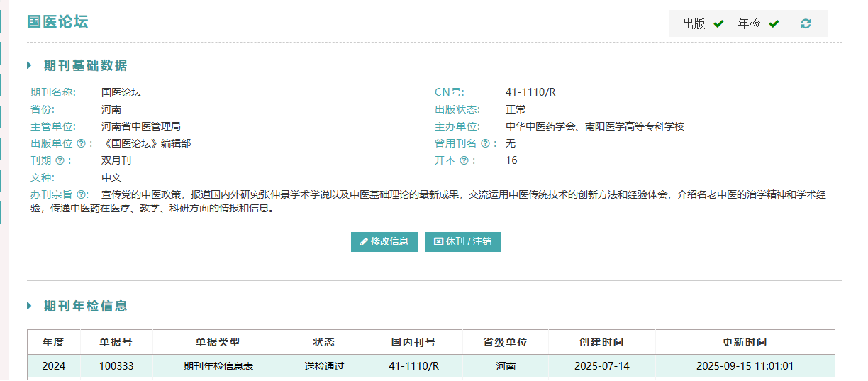Click the 国医论坛 page title

pos(57,21)
